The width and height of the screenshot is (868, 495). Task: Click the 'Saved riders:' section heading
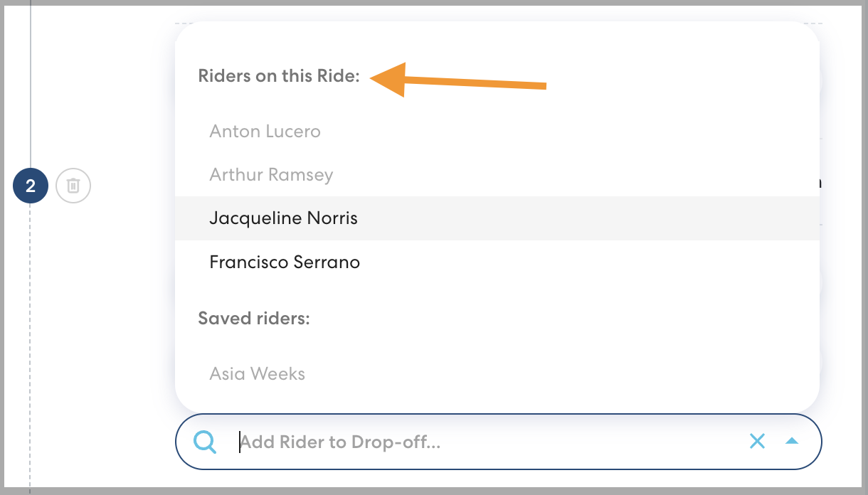254,319
